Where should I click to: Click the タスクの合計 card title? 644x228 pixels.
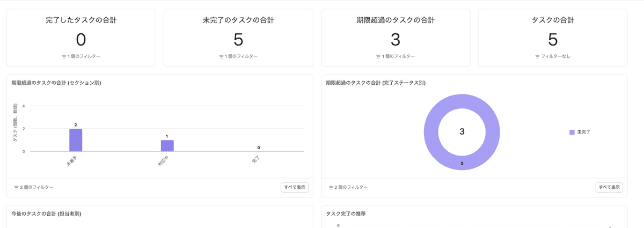[x=553, y=20]
